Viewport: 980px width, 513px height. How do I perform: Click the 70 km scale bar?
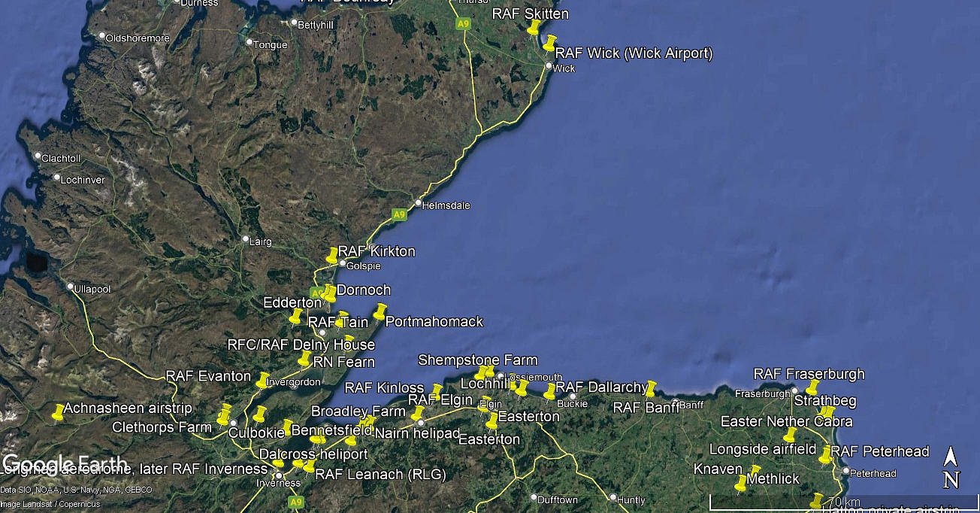(843, 502)
